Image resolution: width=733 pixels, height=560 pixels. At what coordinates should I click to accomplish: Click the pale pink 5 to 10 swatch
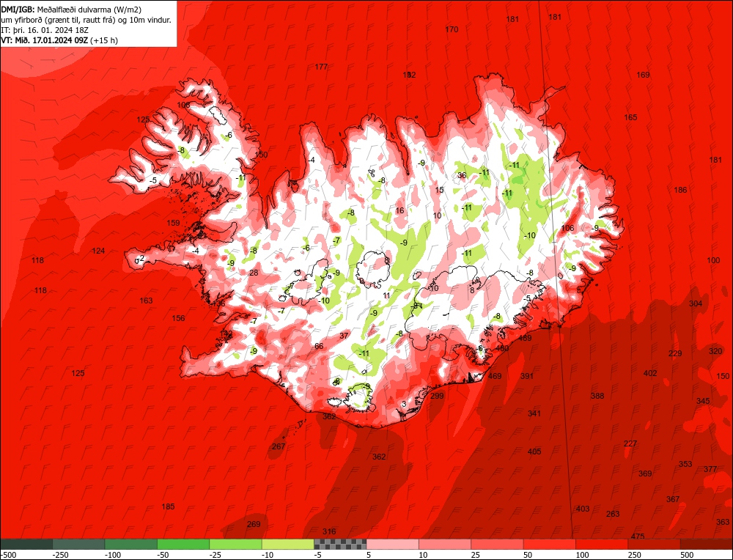coord(393,544)
